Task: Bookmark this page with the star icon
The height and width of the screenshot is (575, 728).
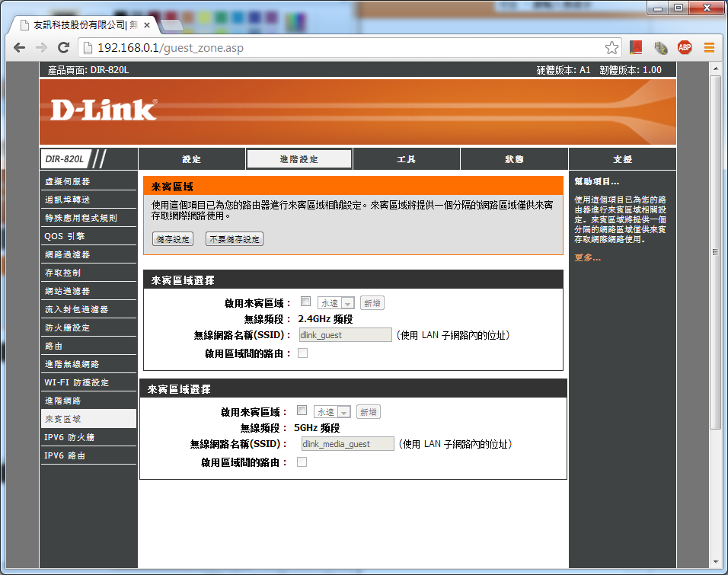Action: coord(611,47)
